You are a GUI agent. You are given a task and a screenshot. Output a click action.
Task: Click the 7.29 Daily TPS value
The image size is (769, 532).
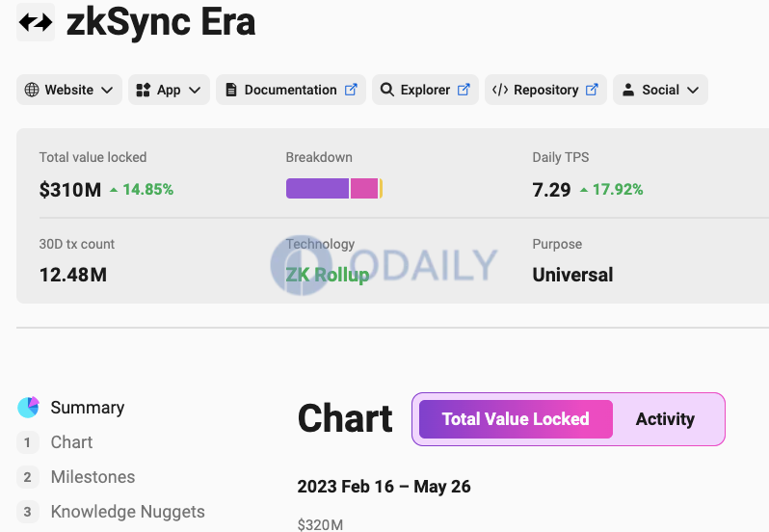click(552, 190)
